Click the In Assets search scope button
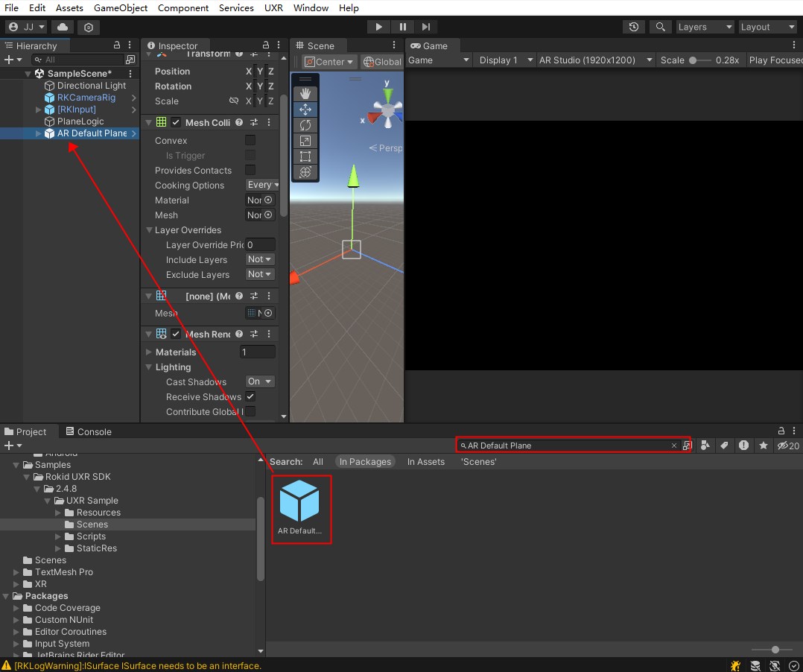Screen dimensions: 803x672 pos(426,462)
